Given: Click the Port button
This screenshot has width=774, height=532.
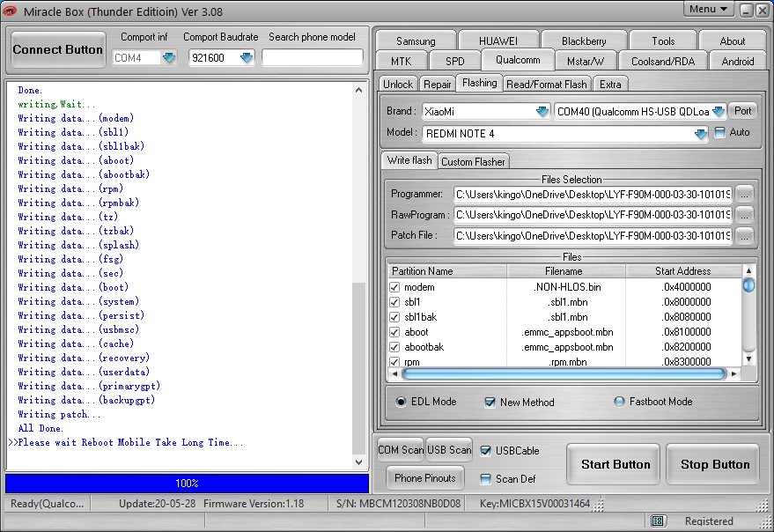Looking at the screenshot, I should (742, 111).
